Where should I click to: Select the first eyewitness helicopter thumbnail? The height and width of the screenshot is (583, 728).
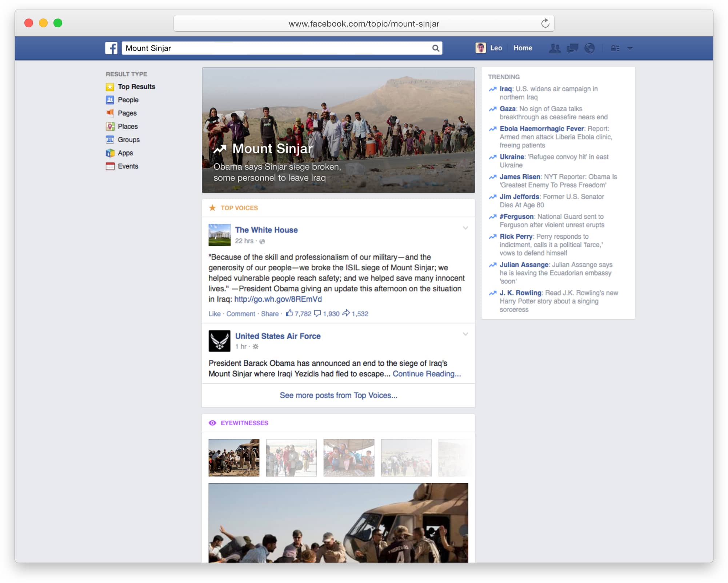(x=234, y=457)
